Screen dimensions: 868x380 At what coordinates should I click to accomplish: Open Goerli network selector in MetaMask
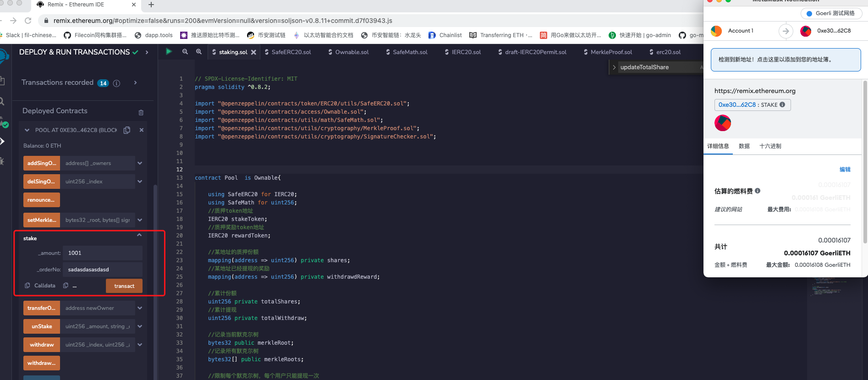click(831, 13)
